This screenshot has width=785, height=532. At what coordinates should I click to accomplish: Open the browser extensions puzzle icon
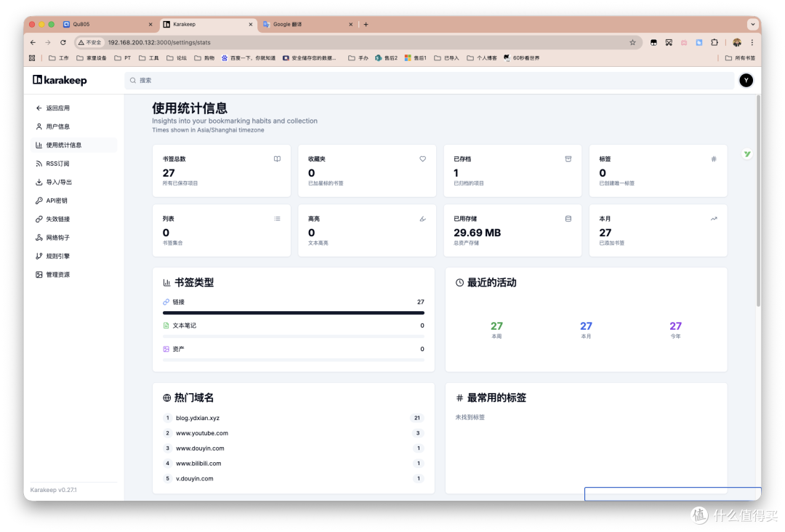tap(714, 43)
